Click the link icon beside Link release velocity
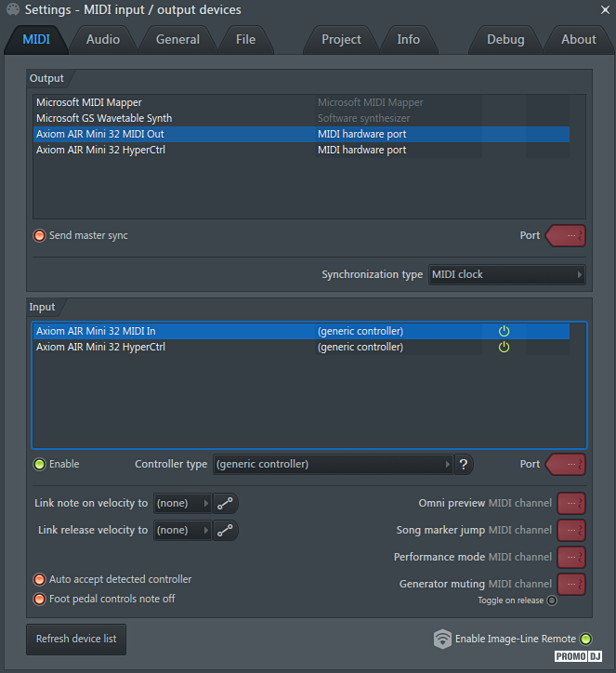Viewport: 616px width, 673px height. click(225, 530)
